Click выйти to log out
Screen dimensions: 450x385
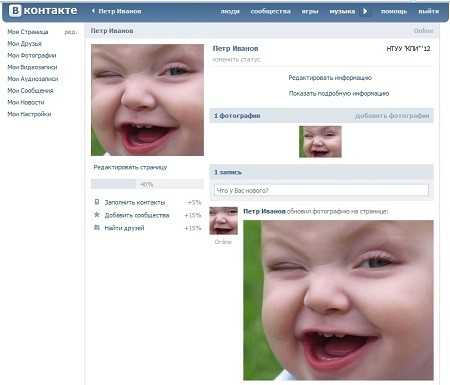(x=429, y=11)
